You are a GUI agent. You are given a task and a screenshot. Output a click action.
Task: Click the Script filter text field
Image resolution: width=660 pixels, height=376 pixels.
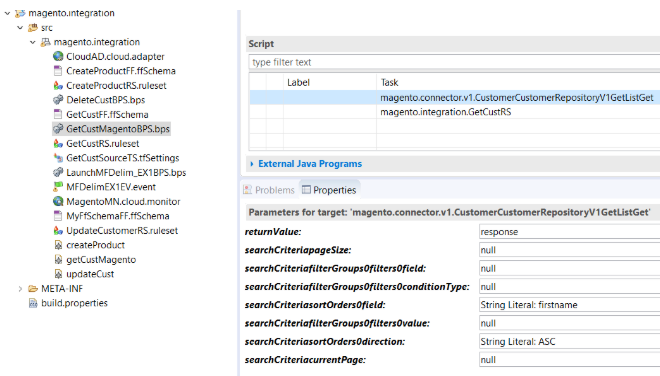pos(454,62)
